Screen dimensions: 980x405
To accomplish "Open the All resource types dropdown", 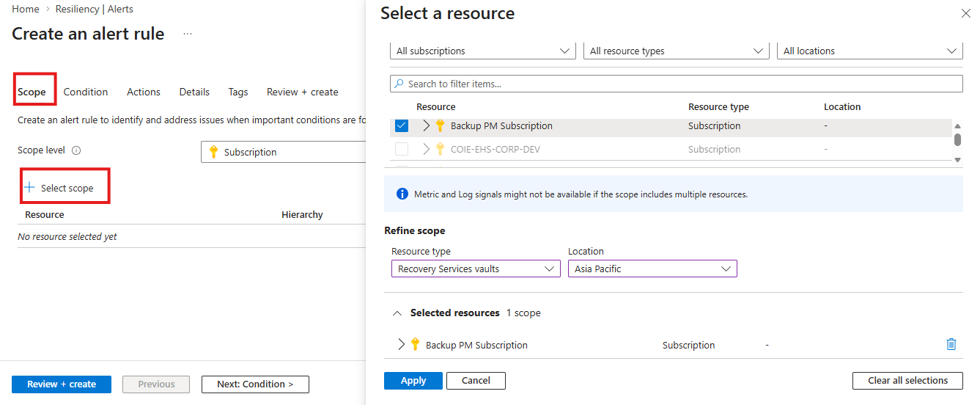I will pyautogui.click(x=677, y=51).
